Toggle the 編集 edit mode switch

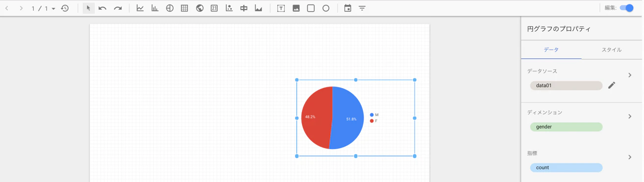click(626, 8)
